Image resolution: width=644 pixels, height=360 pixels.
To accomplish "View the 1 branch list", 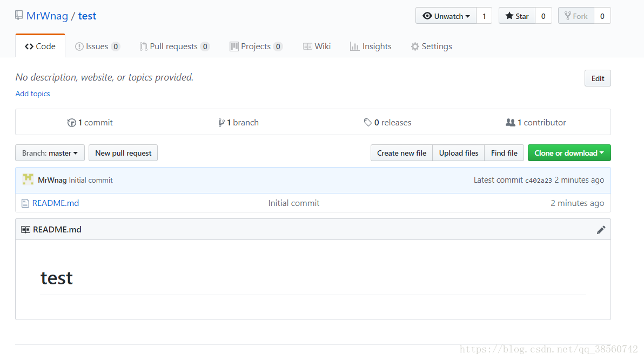I will click(x=238, y=123).
